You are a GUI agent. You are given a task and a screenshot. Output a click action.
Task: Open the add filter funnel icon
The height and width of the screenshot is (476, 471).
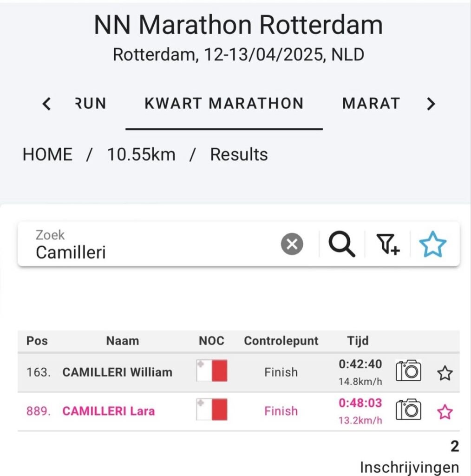tap(388, 244)
